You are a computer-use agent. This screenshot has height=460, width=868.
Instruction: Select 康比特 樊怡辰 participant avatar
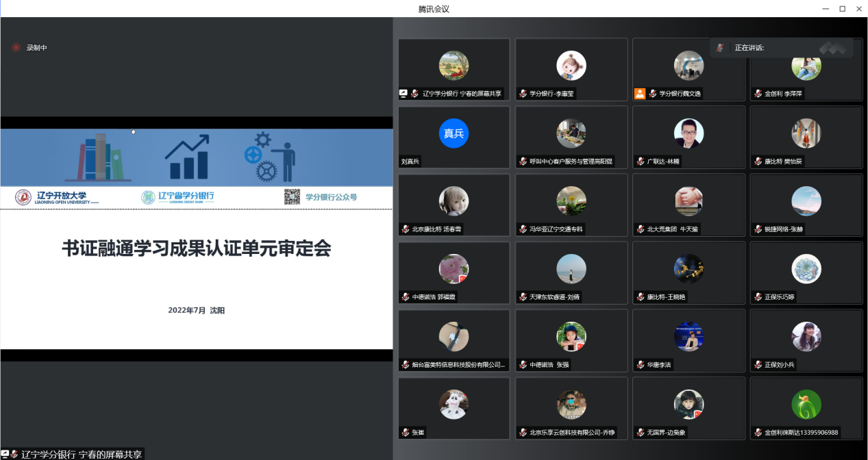point(806,133)
